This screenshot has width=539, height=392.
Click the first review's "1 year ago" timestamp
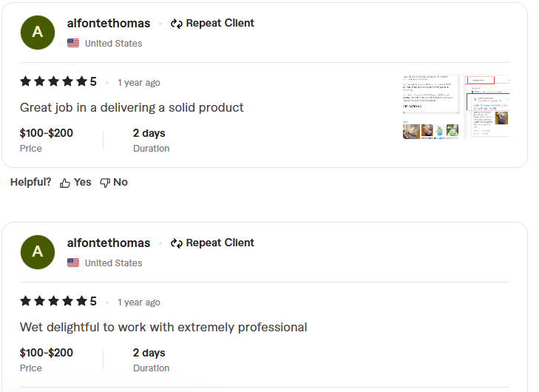click(x=139, y=83)
